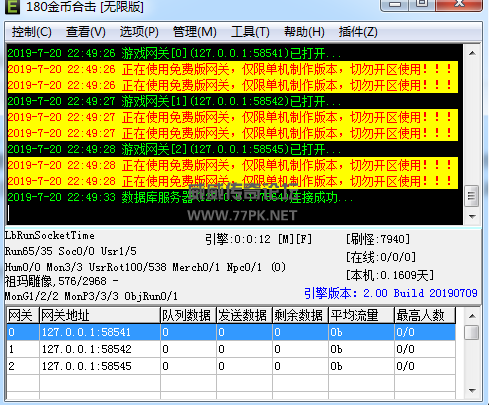This screenshot has width=489, height=405.
Task: Click the 剩余数据 column header
Action: click(x=300, y=315)
